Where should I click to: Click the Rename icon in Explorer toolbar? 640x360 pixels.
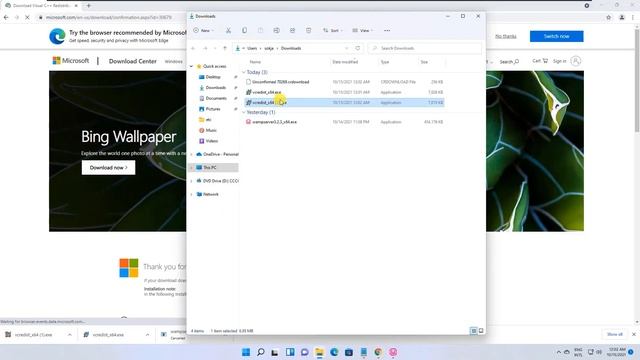tap(276, 31)
